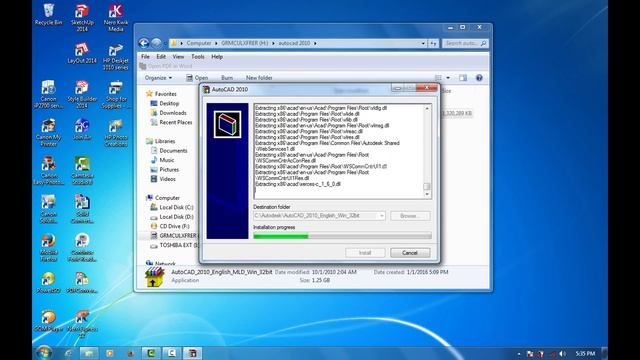The width and height of the screenshot is (640, 360).
Task: Open the Explorer Help question mark icon
Action: point(479,78)
